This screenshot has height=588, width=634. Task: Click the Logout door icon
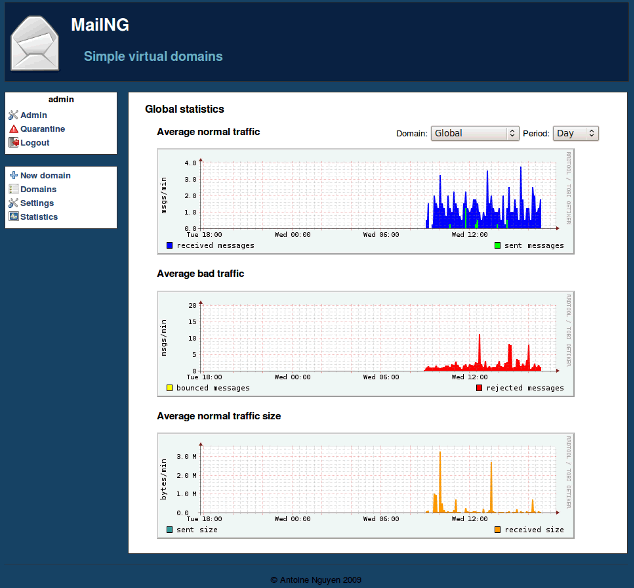(13, 143)
